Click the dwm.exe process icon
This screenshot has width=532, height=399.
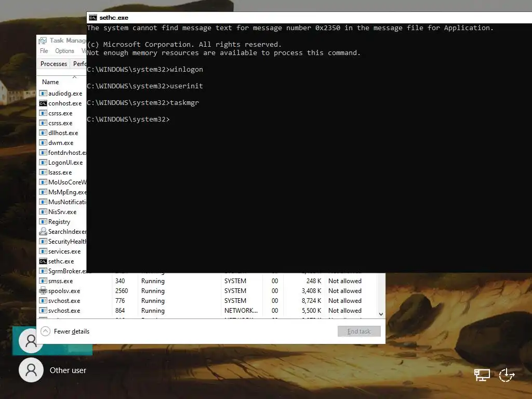tap(43, 142)
